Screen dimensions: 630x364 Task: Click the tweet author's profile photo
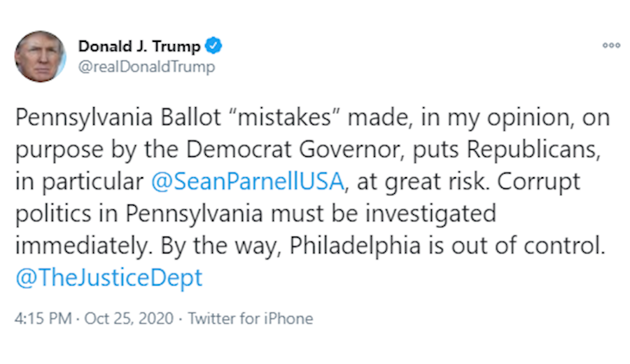tap(40, 57)
